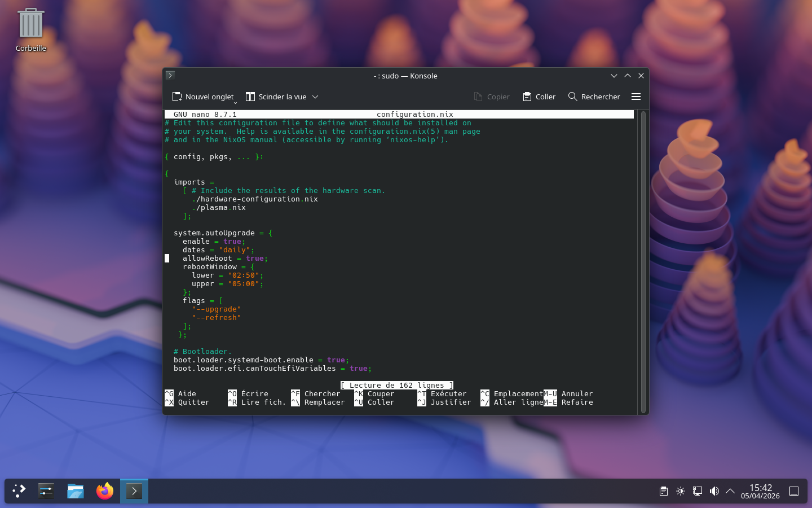Click the Rechercher search button

tap(594, 97)
